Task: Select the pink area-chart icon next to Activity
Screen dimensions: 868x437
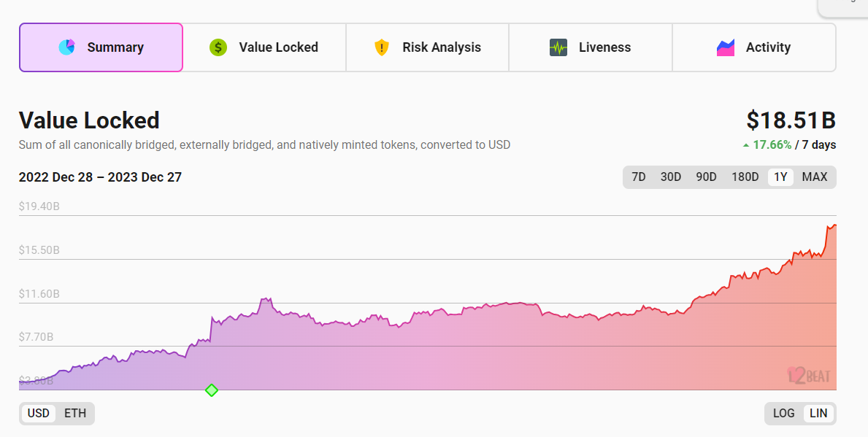Action: (x=725, y=47)
